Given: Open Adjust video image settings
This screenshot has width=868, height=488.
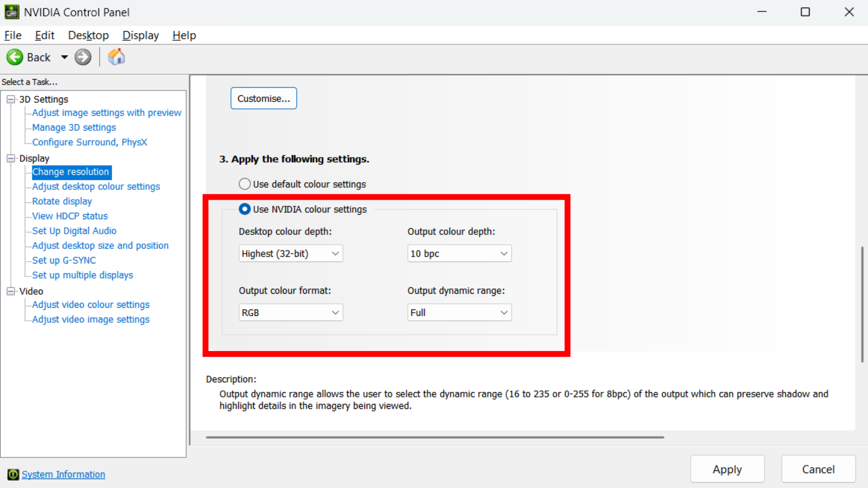Looking at the screenshot, I should pyautogui.click(x=90, y=319).
